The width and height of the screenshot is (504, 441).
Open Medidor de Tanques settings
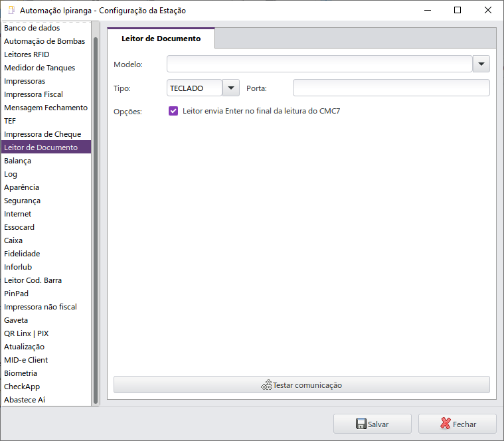(46, 68)
